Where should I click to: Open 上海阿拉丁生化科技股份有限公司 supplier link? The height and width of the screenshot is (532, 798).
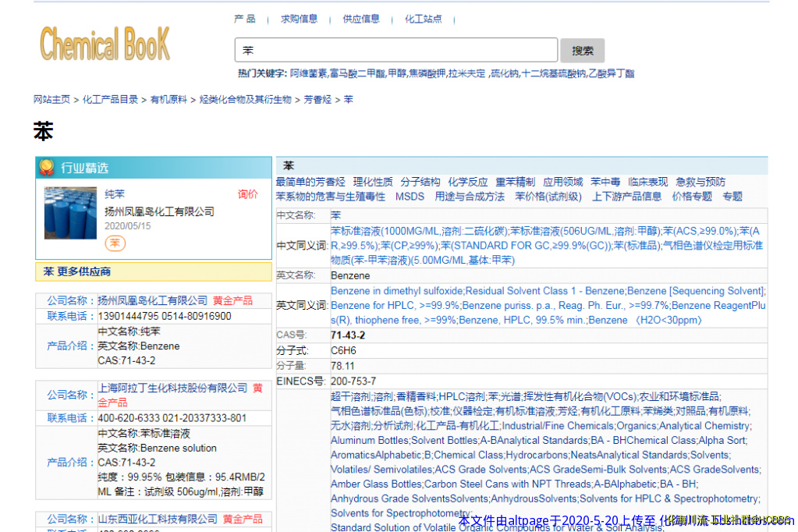click(x=172, y=388)
